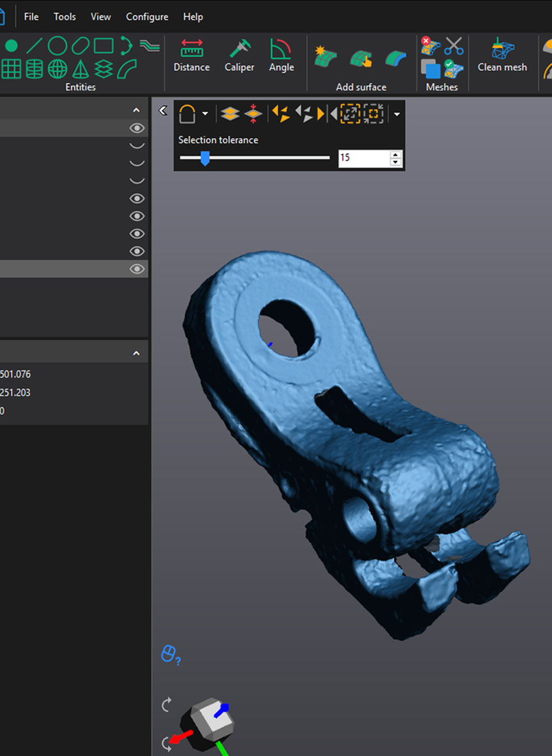Image resolution: width=552 pixels, height=756 pixels.
Task: Toggle visibility of the bottom highlighted item
Action: click(x=137, y=269)
